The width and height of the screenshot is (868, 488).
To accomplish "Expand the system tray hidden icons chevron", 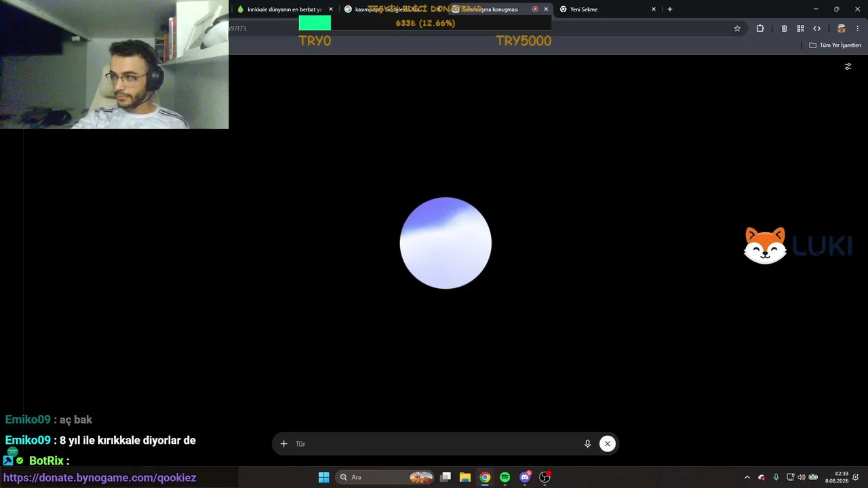I will pyautogui.click(x=747, y=477).
